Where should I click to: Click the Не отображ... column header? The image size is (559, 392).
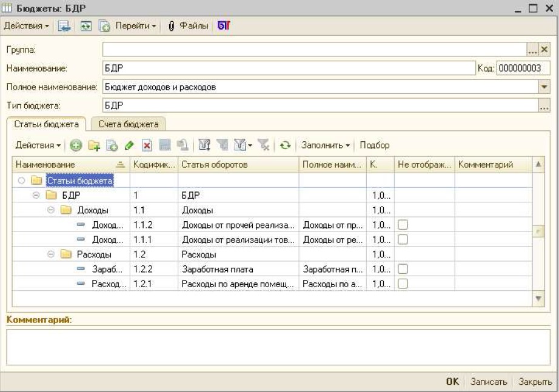click(424, 165)
